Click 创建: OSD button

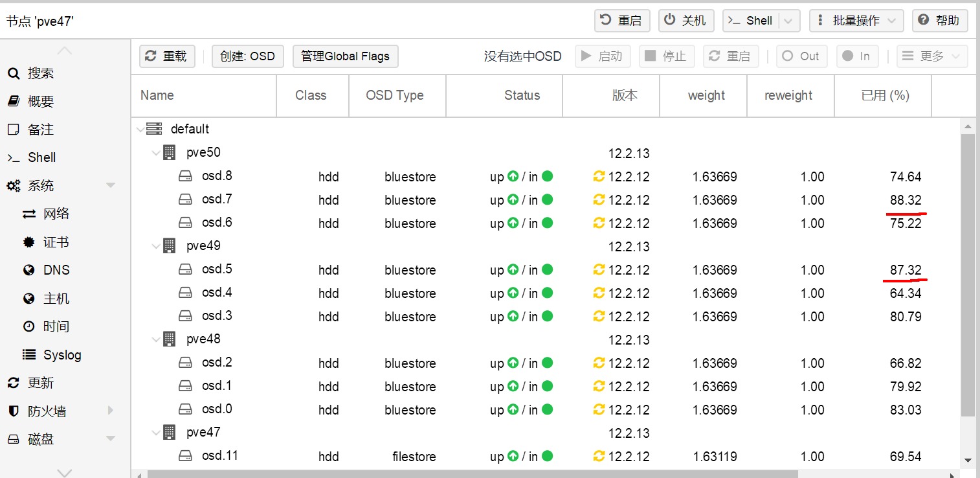248,56
